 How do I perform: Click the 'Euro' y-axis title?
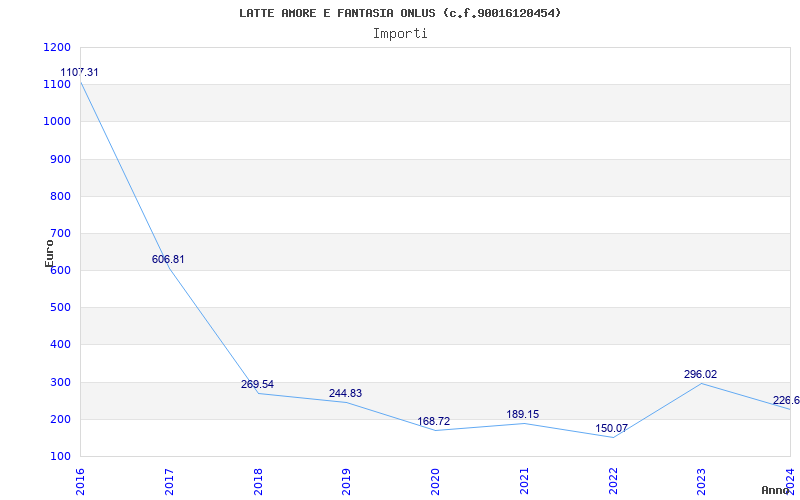(x=49, y=253)
